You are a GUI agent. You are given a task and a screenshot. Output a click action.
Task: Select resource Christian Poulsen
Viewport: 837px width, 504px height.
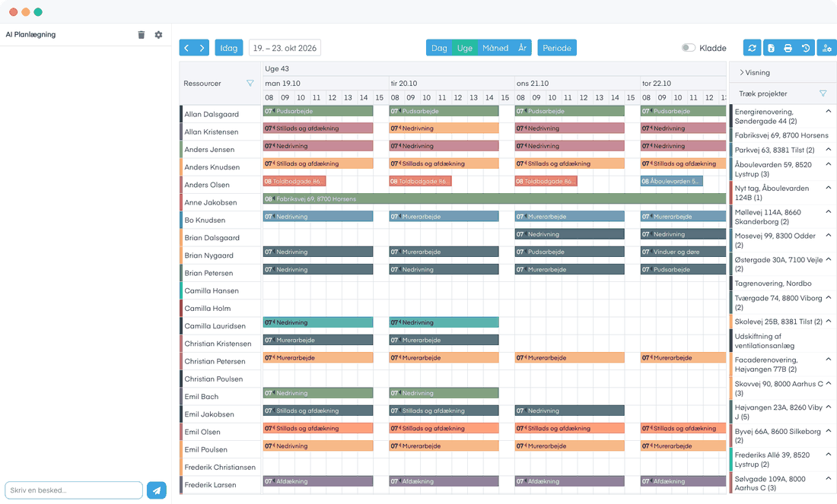tap(214, 379)
